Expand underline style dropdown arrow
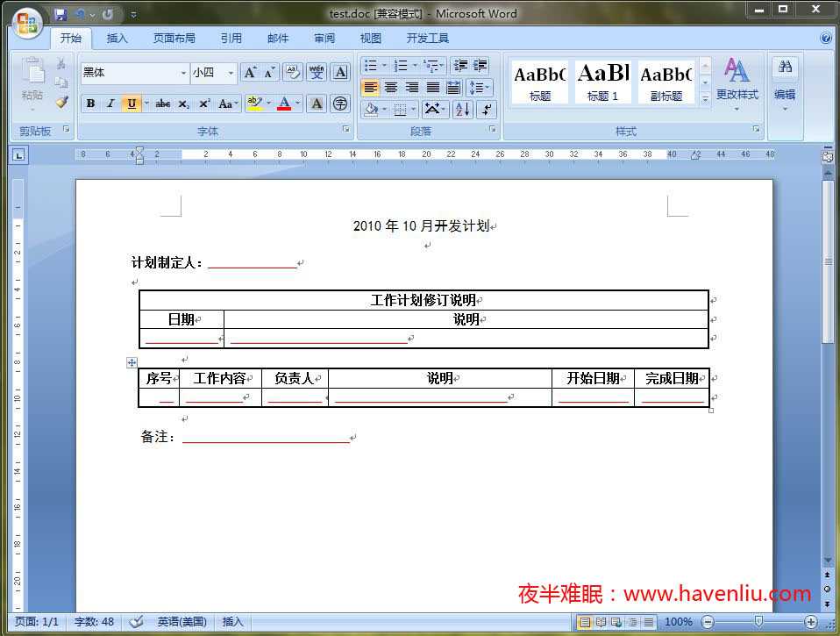The image size is (840, 636). pyautogui.click(x=146, y=104)
